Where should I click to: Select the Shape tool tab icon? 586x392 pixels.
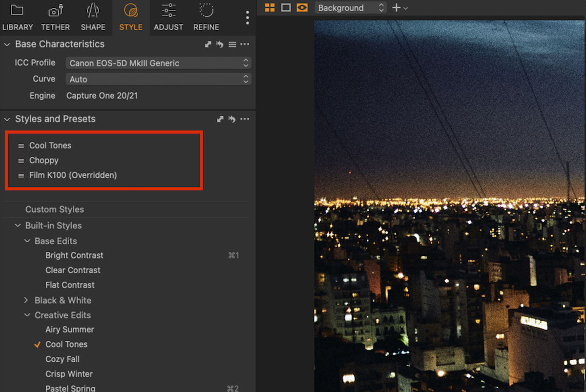pos(93,11)
